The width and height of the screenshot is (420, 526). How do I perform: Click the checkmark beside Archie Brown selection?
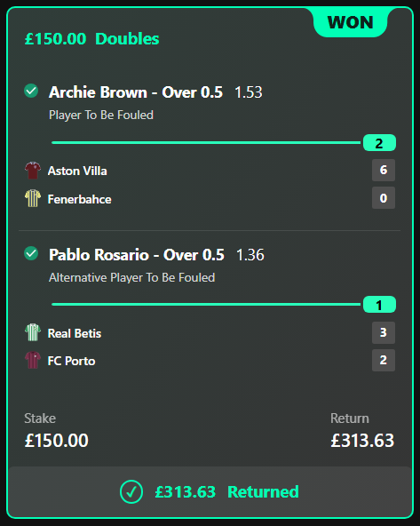[x=31, y=91]
